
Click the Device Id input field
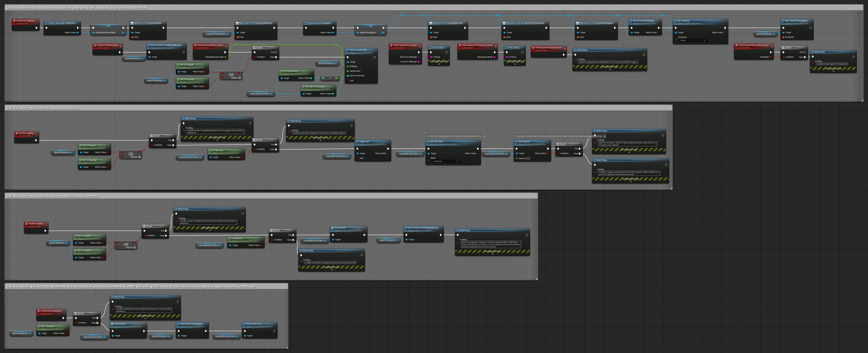(x=528, y=158)
